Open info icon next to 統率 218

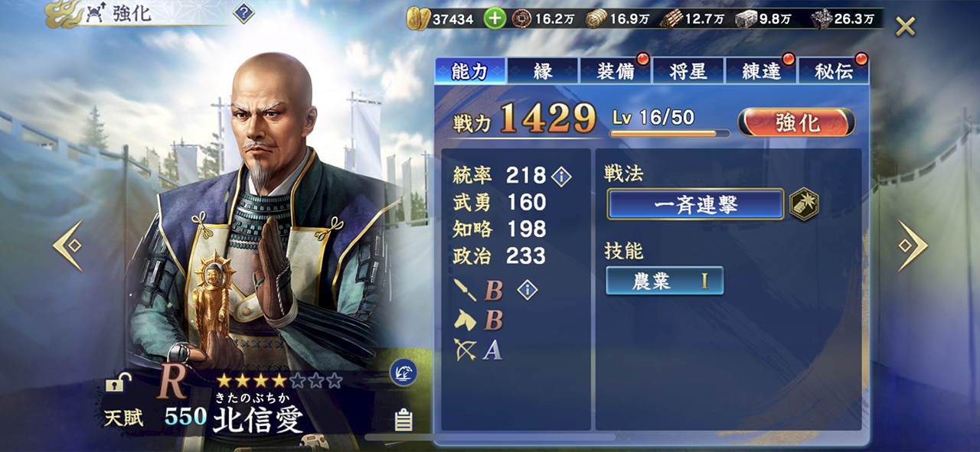561,177
